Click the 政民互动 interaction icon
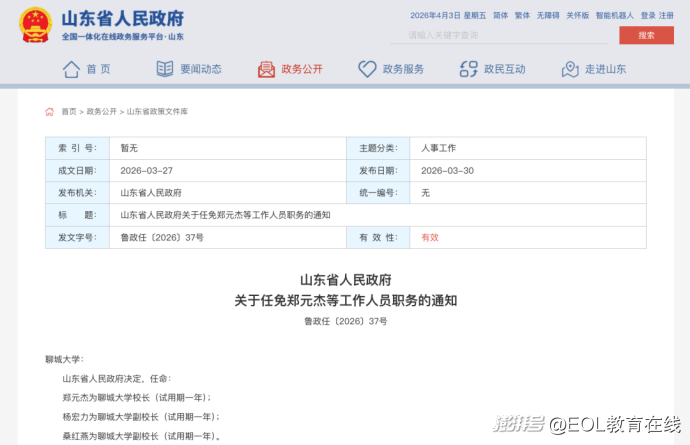Screen dimensions: 690x445 coord(468,69)
